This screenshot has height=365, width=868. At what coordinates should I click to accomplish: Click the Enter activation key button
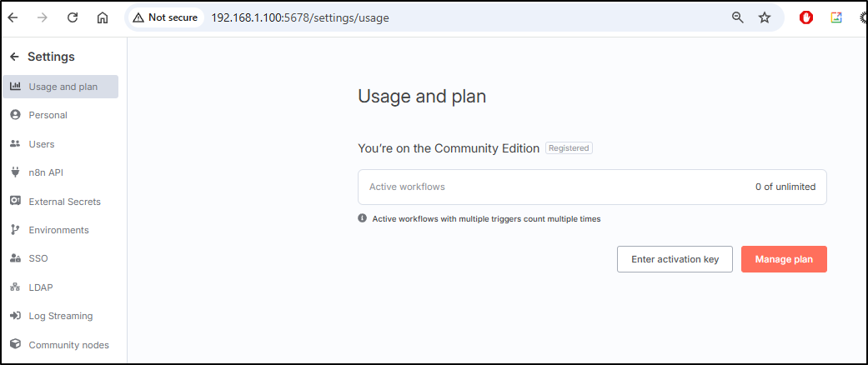click(x=675, y=259)
